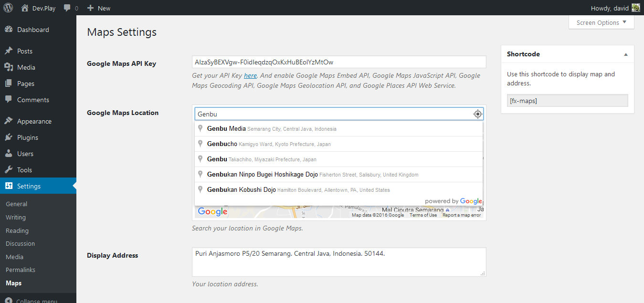Choose Genbu Takachiho Miyazaki suggestion
The height and width of the screenshot is (303, 644).
tap(339, 159)
